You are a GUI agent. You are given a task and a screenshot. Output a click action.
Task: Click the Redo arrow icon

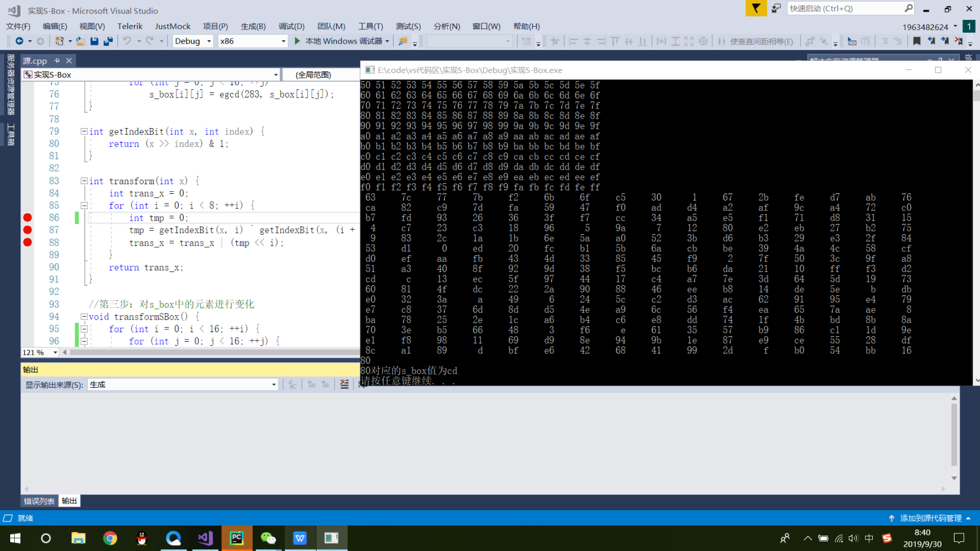[149, 41]
